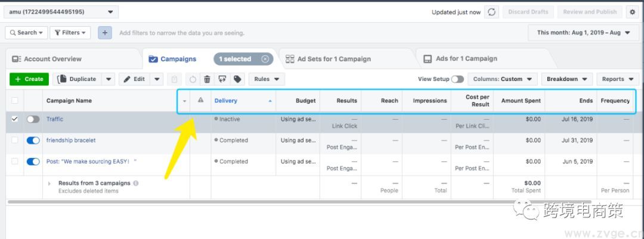The width and height of the screenshot is (644, 239).
Task: Uncheck the Traffic campaign checkbox
Action: 15,119
